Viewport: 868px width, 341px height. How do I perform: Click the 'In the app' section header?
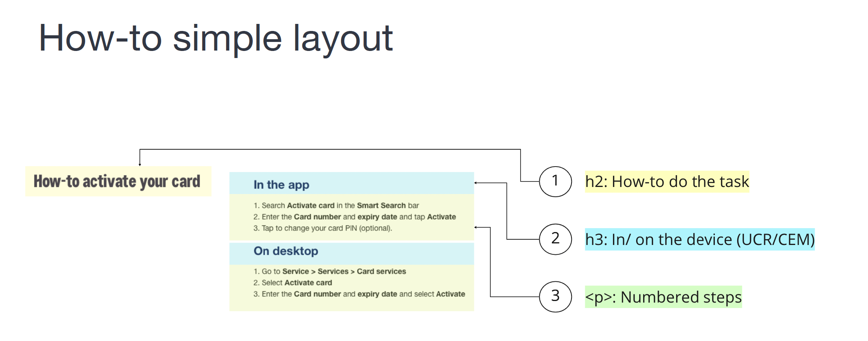[281, 185]
